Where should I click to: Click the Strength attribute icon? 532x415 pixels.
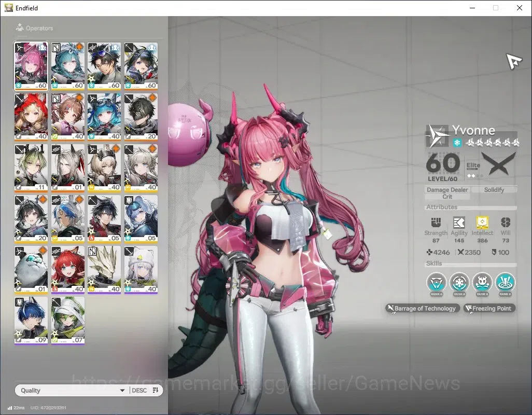pyautogui.click(x=436, y=223)
